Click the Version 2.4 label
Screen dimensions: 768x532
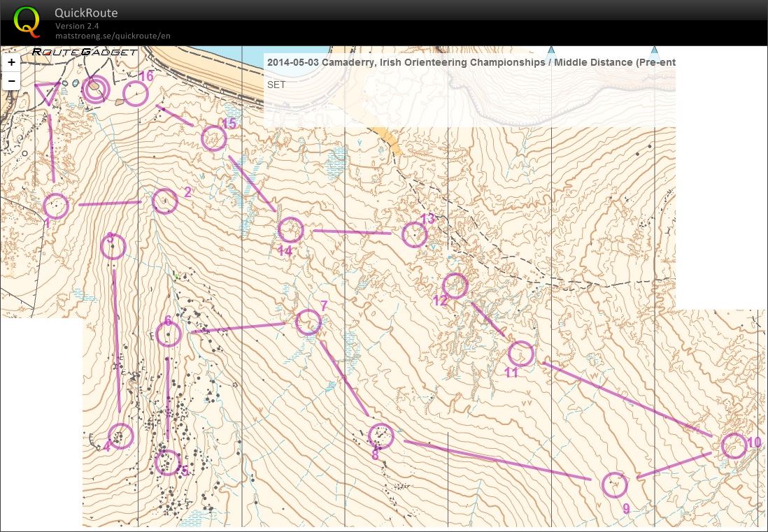[77, 26]
